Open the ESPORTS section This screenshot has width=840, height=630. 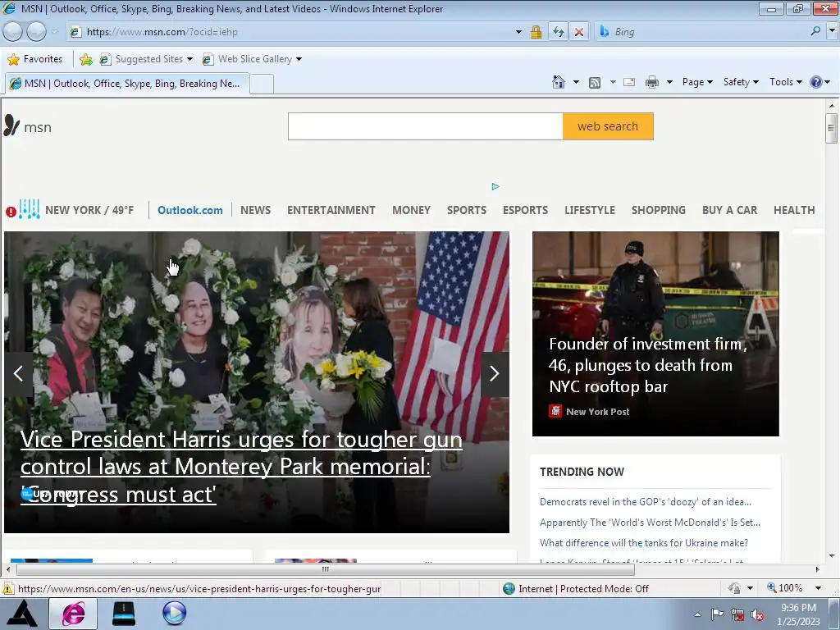point(525,210)
